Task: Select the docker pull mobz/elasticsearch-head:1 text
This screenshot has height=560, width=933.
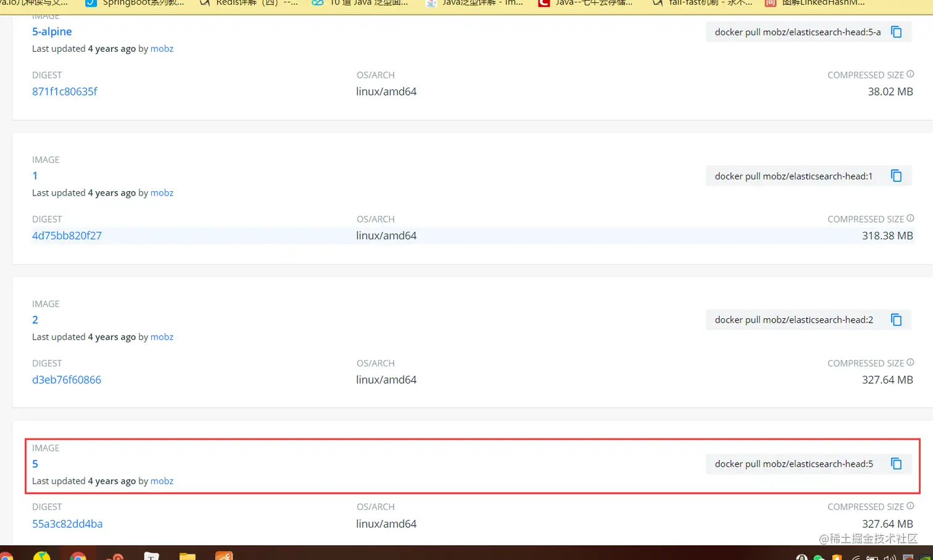Action: point(794,176)
